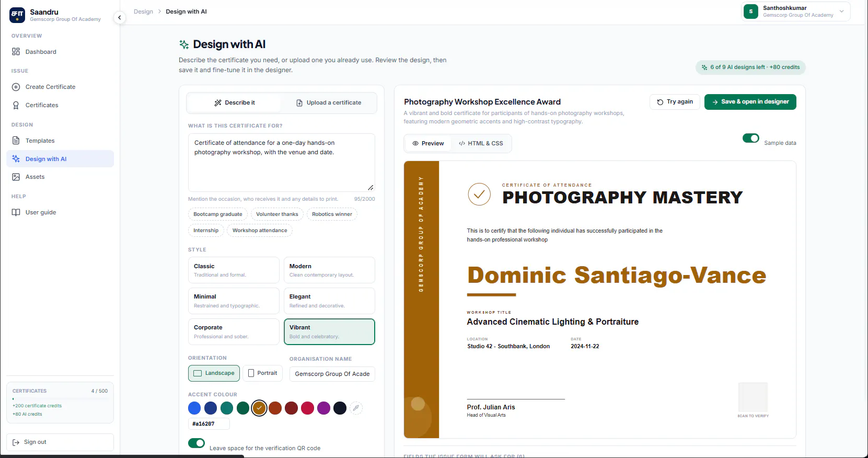868x458 pixels.
Task: Pick the selected amber accent colour
Action: tap(259, 408)
